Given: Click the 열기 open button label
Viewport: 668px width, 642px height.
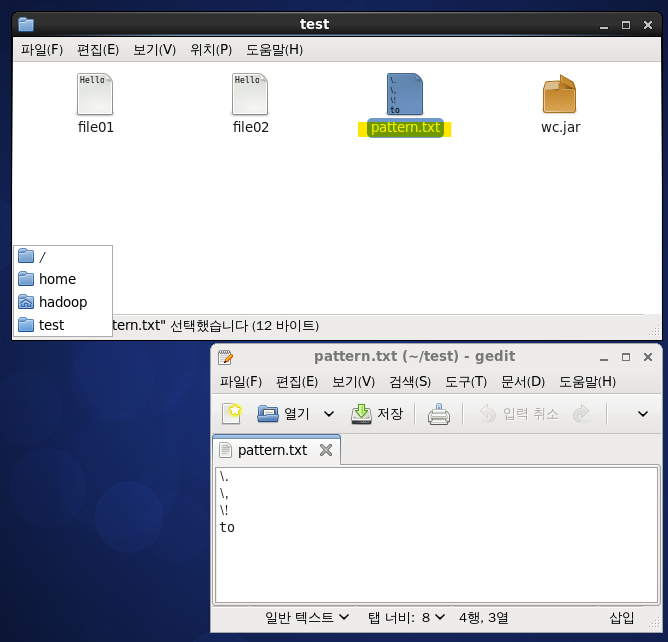Looking at the screenshot, I should point(297,414).
